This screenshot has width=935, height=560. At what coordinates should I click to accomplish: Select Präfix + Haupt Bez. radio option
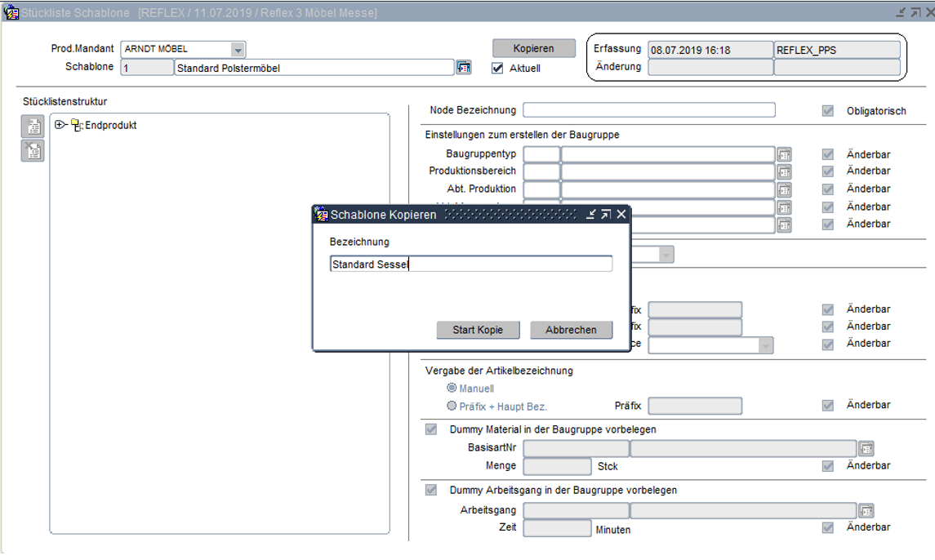point(452,406)
